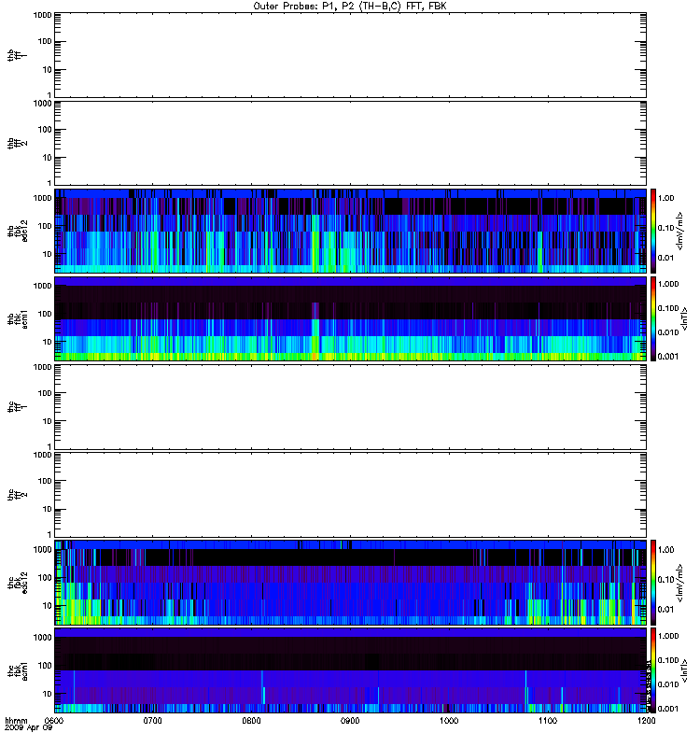Select the 1100 time axis label
700x747 pixels.
(x=548, y=720)
